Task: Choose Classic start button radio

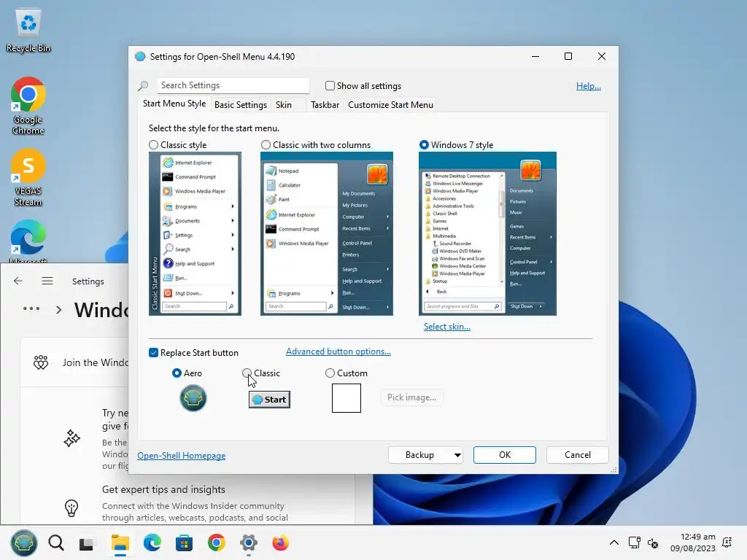Action: point(247,373)
